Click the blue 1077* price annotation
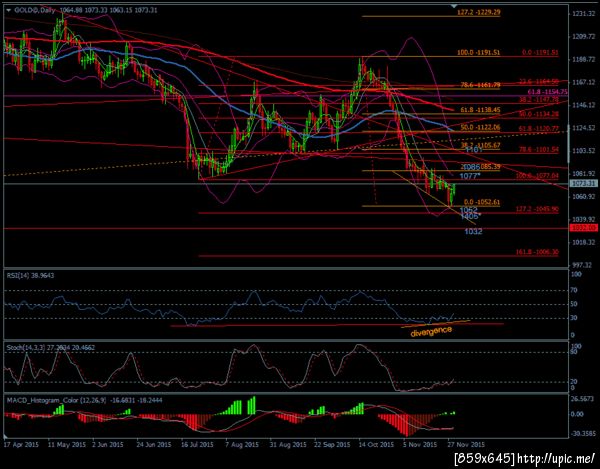Screen dimensions: 600x469 pyautogui.click(x=470, y=176)
